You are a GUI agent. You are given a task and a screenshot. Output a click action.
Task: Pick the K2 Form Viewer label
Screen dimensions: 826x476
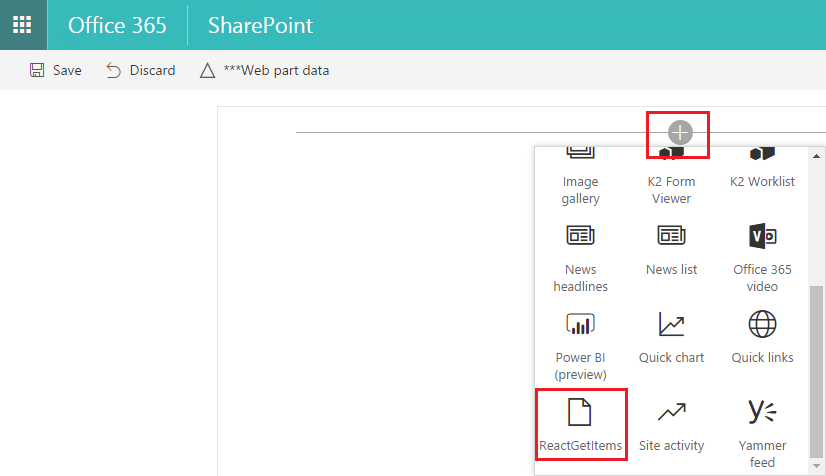coord(671,190)
